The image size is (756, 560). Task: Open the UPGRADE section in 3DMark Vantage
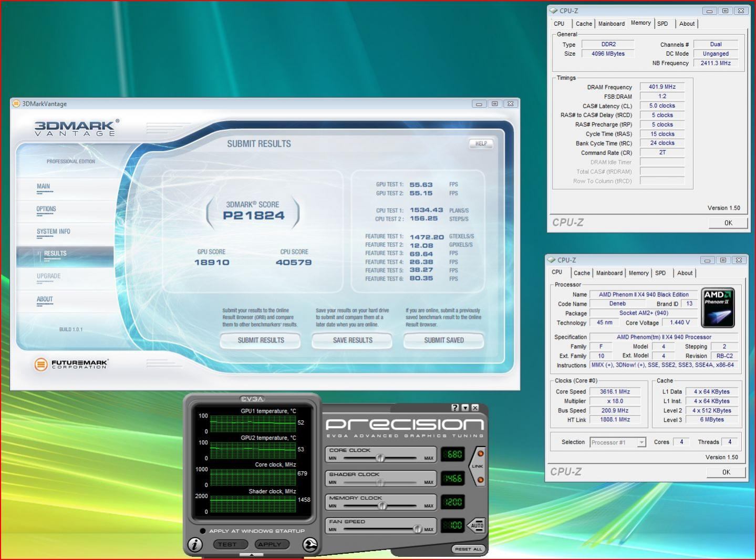tap(49, 276)
